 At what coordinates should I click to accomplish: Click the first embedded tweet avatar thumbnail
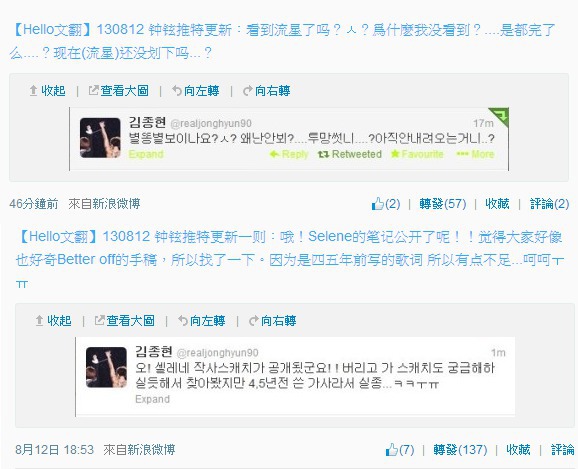click(x=100, y=138)
